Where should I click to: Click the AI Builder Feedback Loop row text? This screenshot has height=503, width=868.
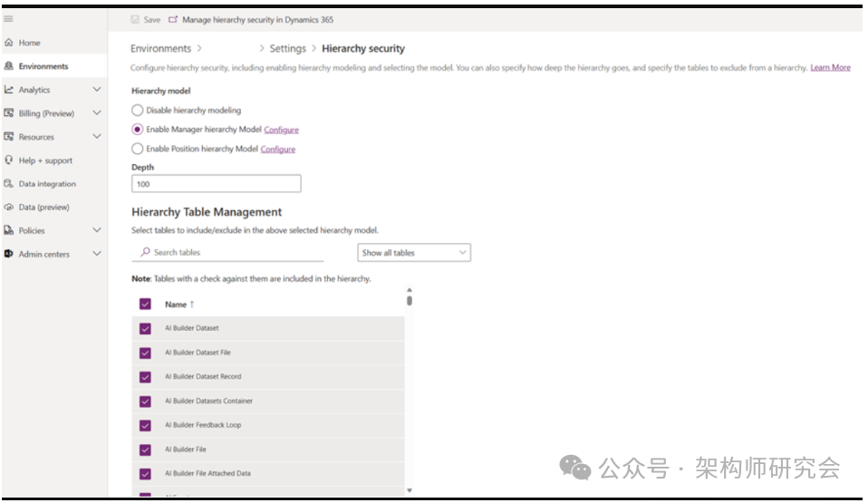(203, 425)
